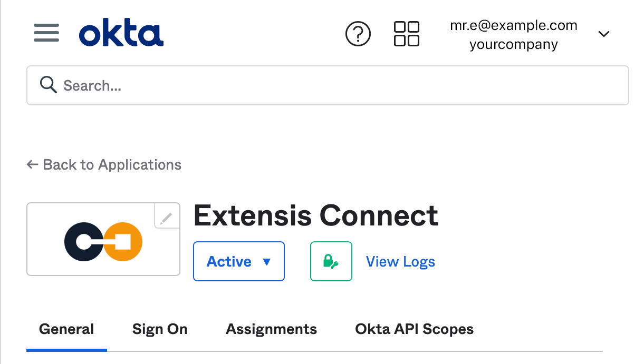Click the magnifying glass search icon

(x=49, y=85)
